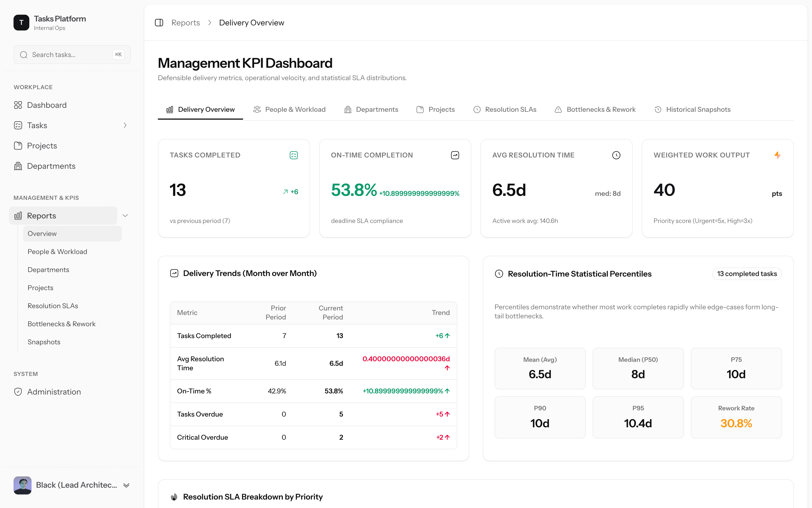Screen dimensions: 812x508
Task: Click the Dashboard grid icon in sidebar
Action: [x=18, y=105]
